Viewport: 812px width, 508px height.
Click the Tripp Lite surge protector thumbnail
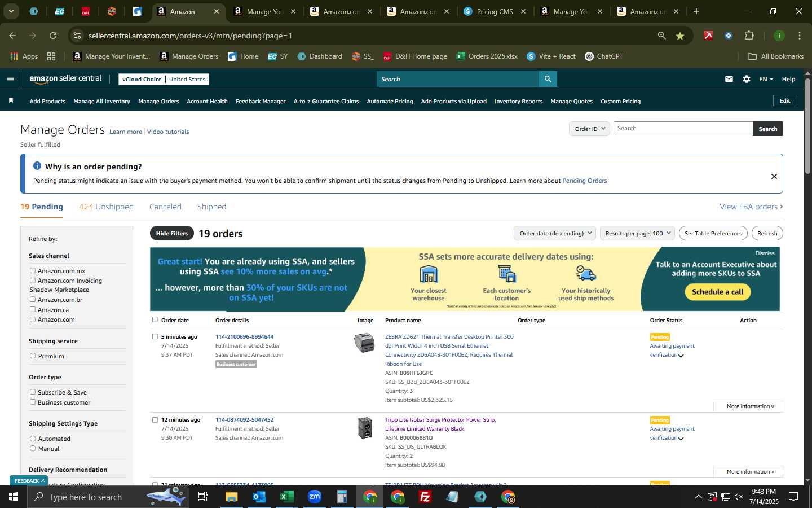coord(365,428)
